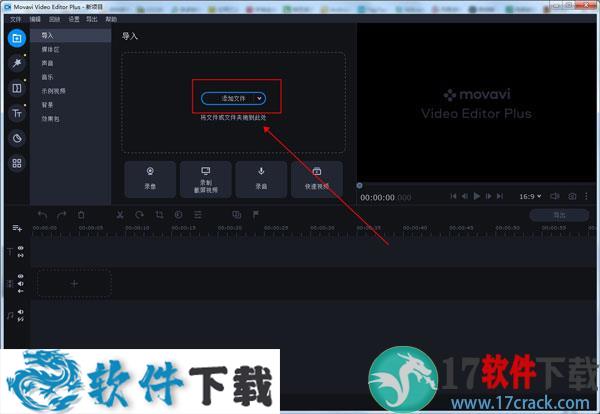
Task: Select 导入 in the import list
Action: point(71,36)
